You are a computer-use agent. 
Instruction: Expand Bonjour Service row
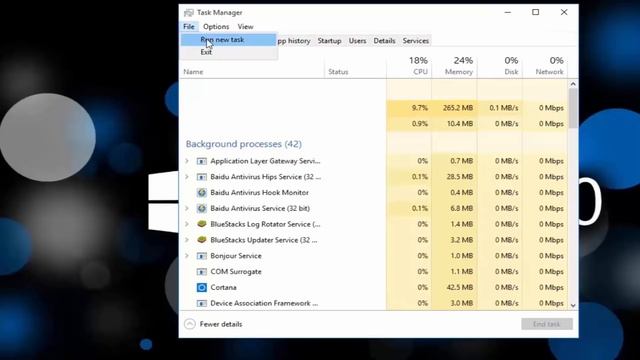tap(187, 256)
